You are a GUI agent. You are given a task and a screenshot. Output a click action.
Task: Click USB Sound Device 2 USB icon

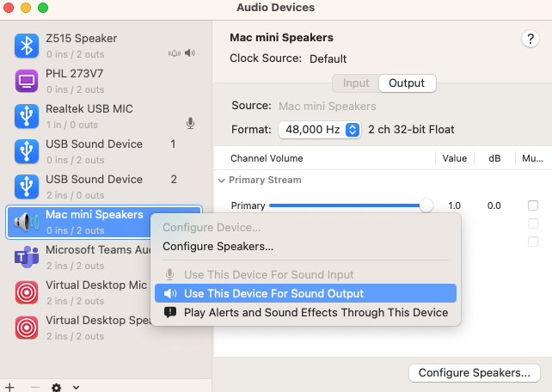[27, 187]
